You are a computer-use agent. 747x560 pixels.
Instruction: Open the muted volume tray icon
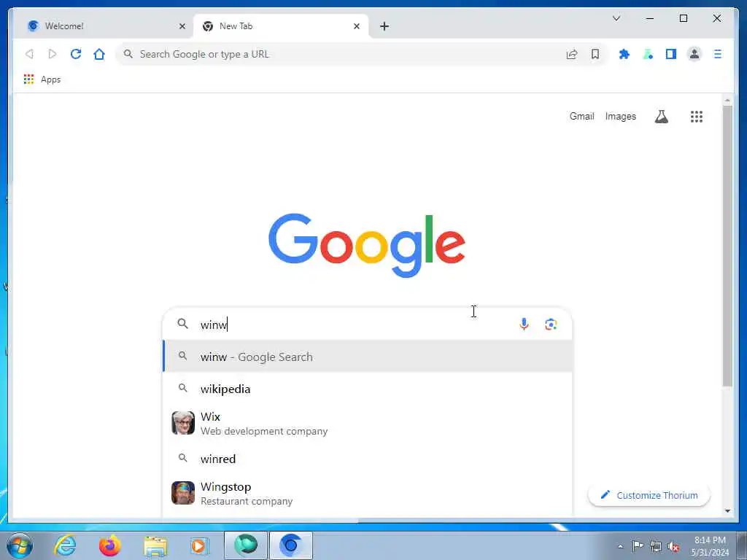coord(673,546)
